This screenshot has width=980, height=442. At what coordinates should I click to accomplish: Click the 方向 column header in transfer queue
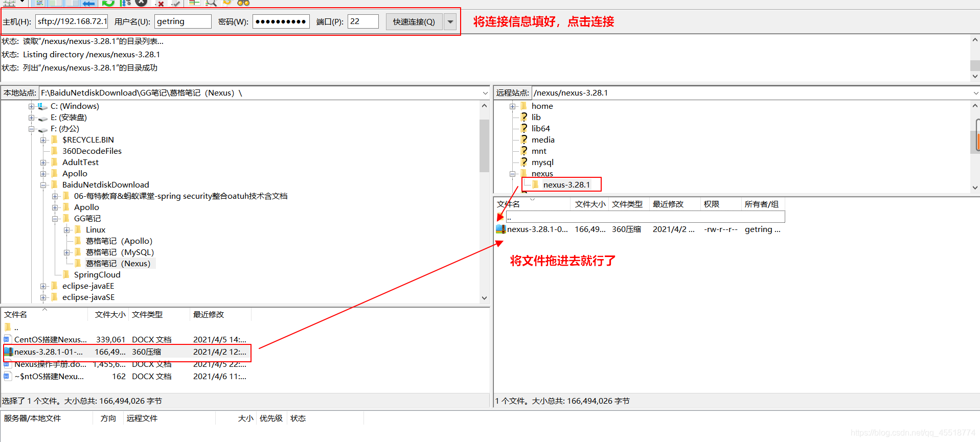click(x=108, y=418)
